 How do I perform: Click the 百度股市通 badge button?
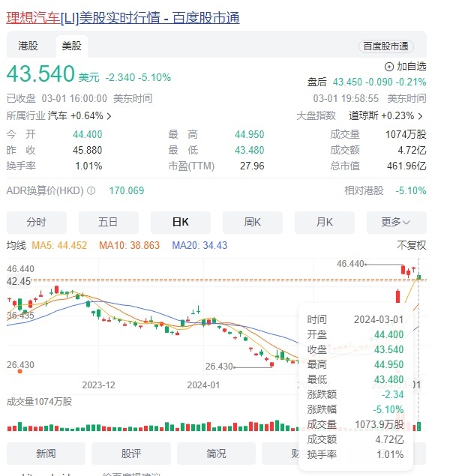pyautogui.click(x=385, y=46)
